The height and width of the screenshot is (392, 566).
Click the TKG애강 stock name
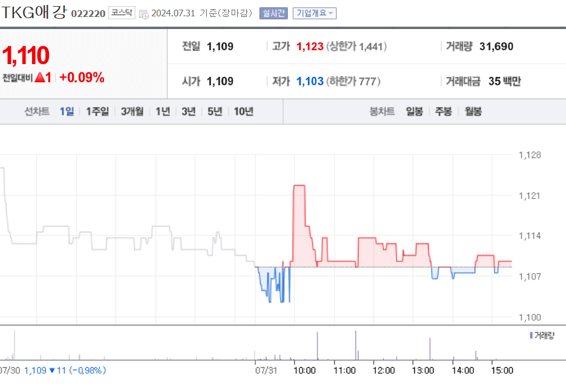pos(33,11)
